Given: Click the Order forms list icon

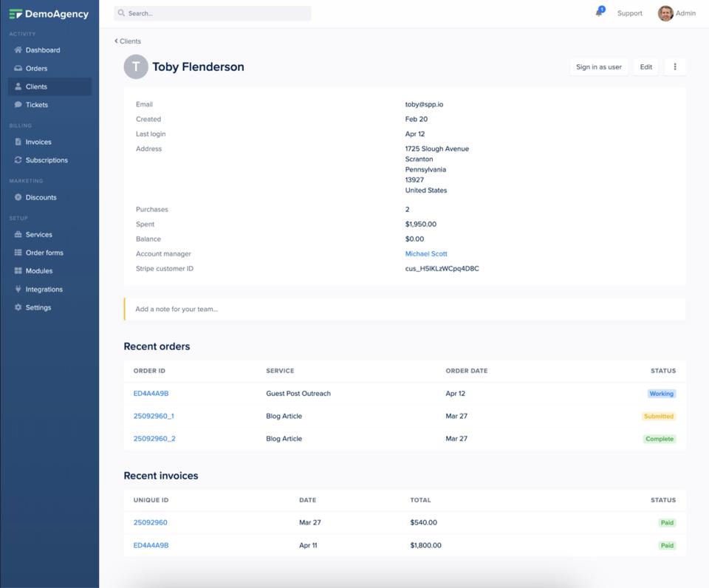Looking at the screenshot, I should coord(18,253).
